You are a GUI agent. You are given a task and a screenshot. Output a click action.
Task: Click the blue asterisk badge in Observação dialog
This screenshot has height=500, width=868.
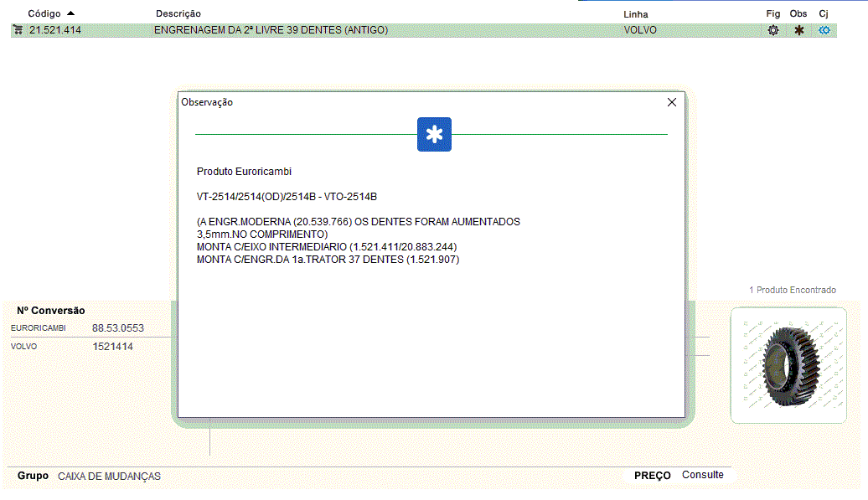click(x=434, y=135)
